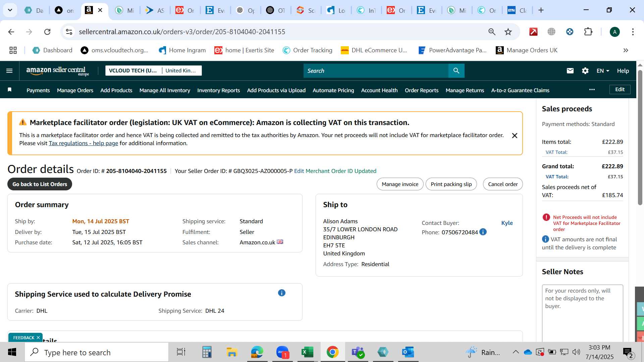Open the bookmarks apps grid icon
The height and width of the screenshot is (362, 644).
13,50
